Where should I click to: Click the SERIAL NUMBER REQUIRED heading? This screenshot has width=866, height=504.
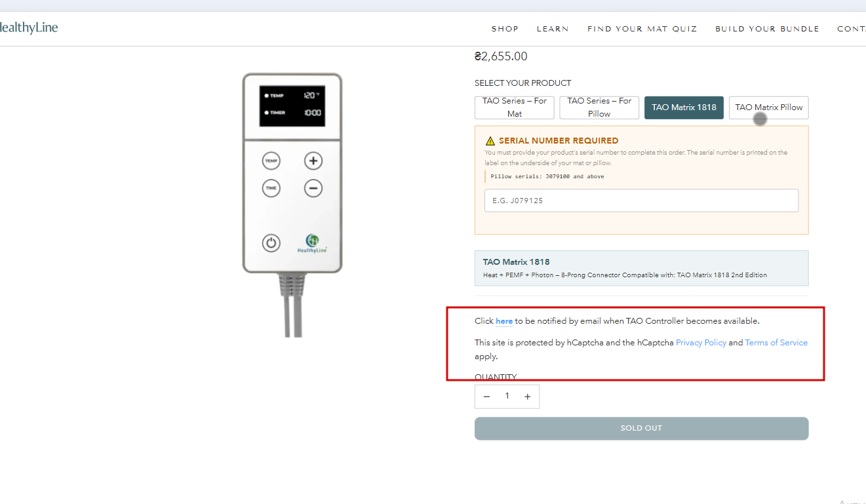(559, 141)
